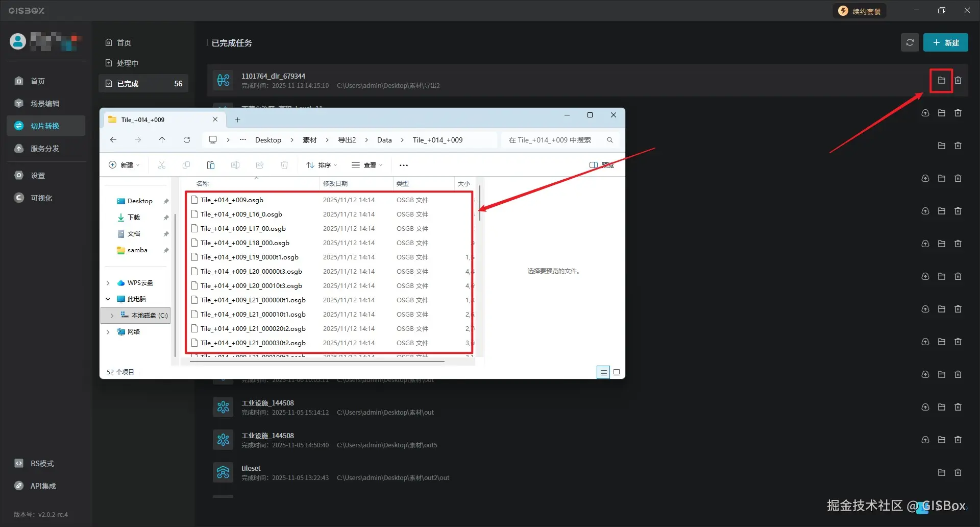The image size is (980, 527).
Task: Select the 已完成 tab
Action: 143,83
